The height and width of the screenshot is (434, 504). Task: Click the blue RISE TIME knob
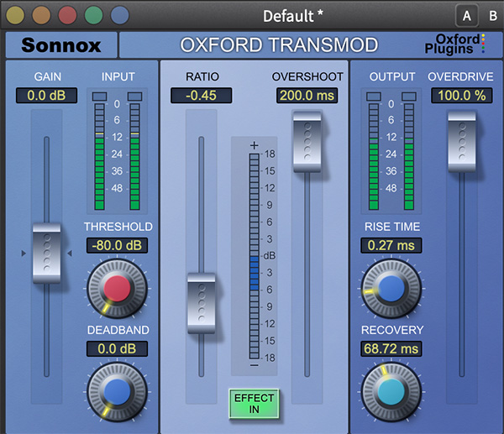tap(391, 288)
